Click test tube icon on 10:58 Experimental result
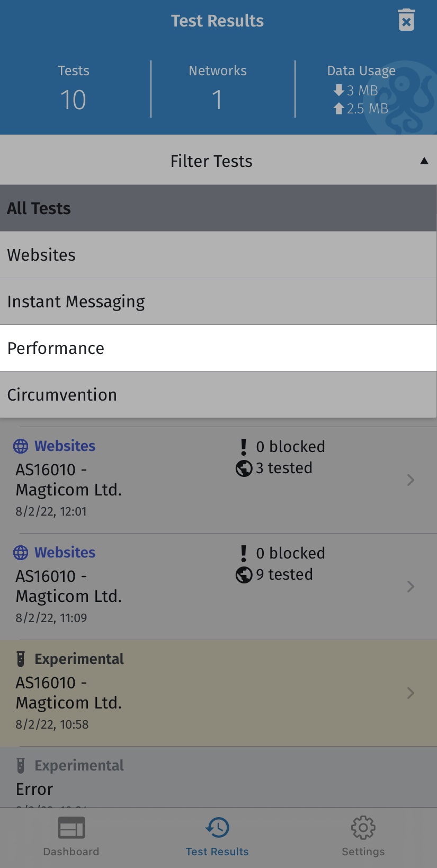The height and width of the screenshot is (868, 437). pos(21,659)
